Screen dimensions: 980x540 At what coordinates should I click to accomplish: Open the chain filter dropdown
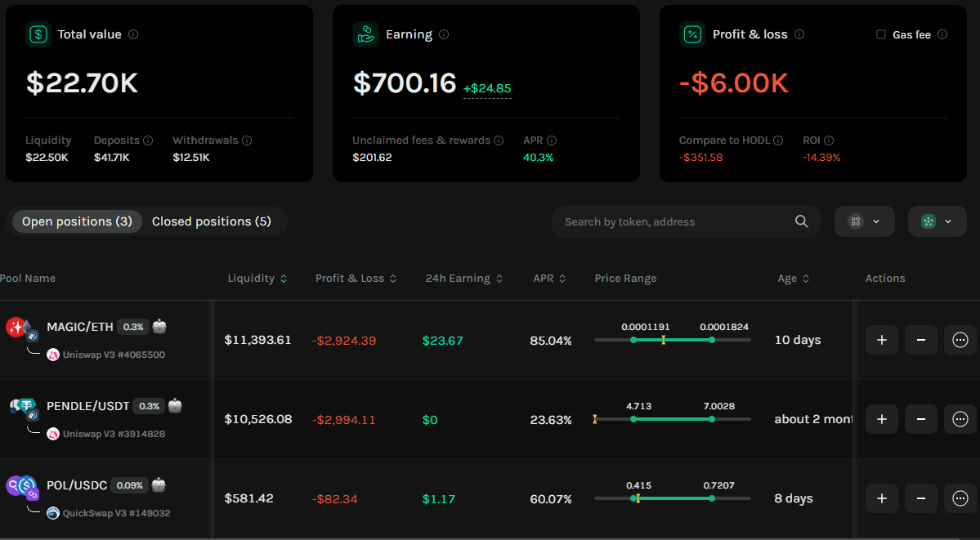(937, 221)
